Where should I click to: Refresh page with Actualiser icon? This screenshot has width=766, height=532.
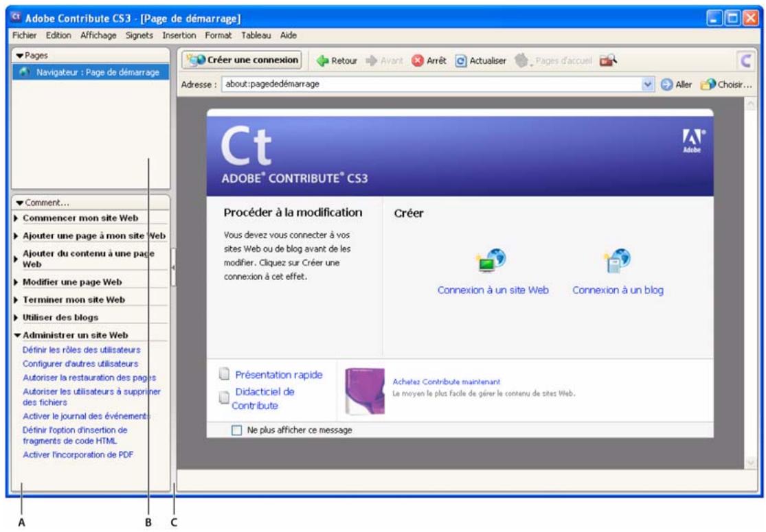[x=461, y=60]
